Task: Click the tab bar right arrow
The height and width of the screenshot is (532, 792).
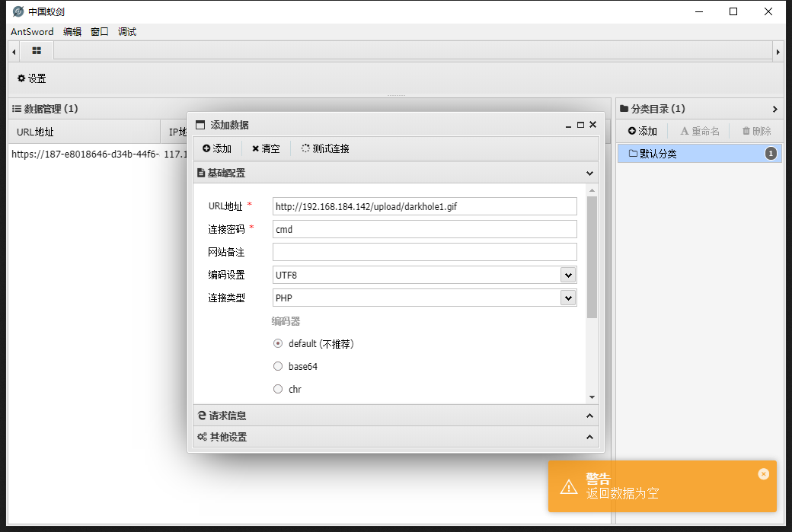Action: [x=778, y=52]
